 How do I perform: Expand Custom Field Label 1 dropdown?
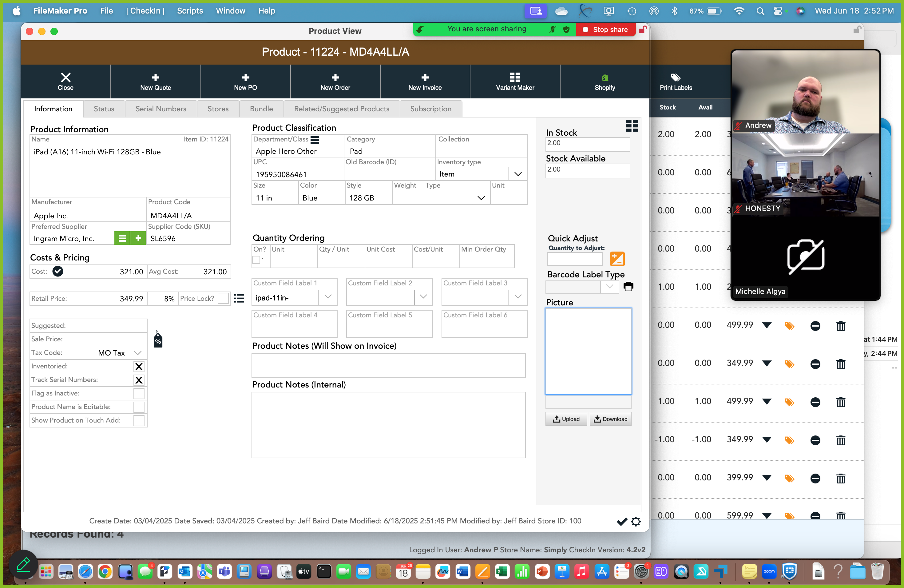click(x=328, y=297)
